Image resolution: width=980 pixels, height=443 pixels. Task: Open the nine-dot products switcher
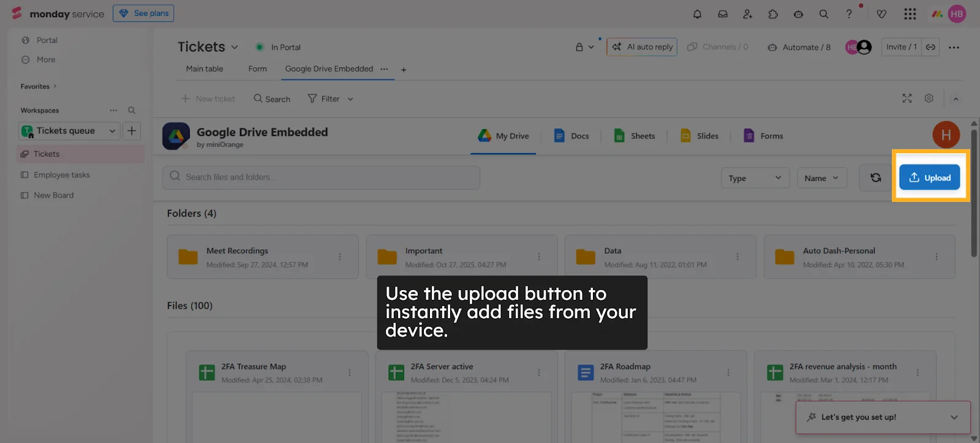(910, 13)
